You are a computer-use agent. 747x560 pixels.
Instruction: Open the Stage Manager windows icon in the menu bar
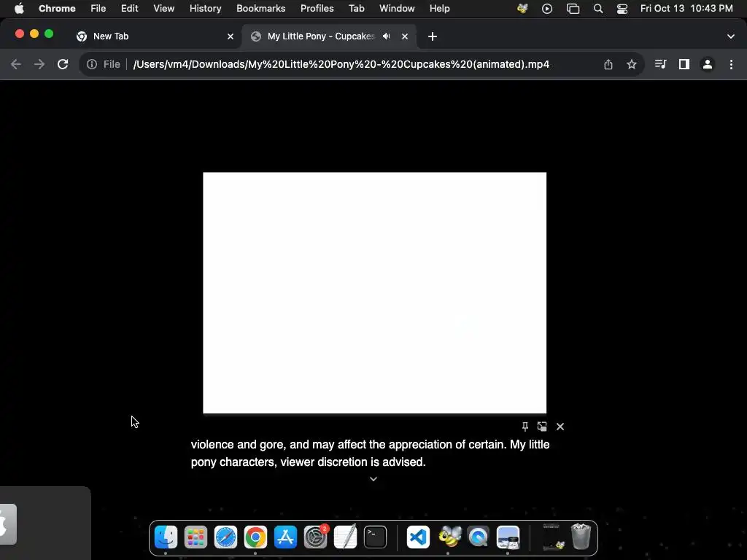(573, 9)
